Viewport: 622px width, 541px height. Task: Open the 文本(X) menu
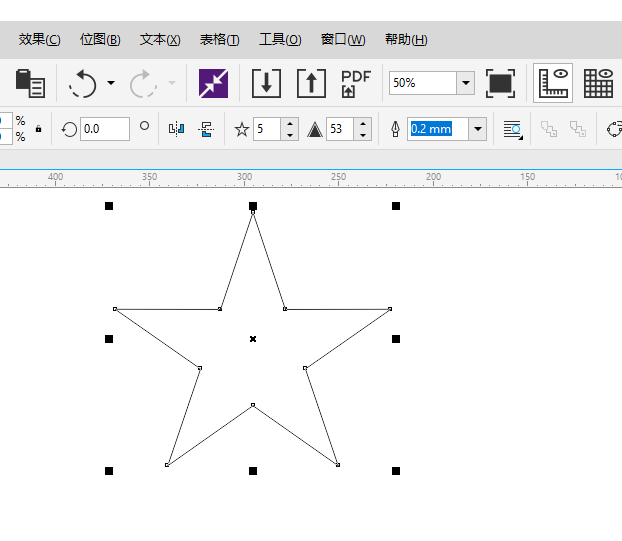(x=160, y=40)
